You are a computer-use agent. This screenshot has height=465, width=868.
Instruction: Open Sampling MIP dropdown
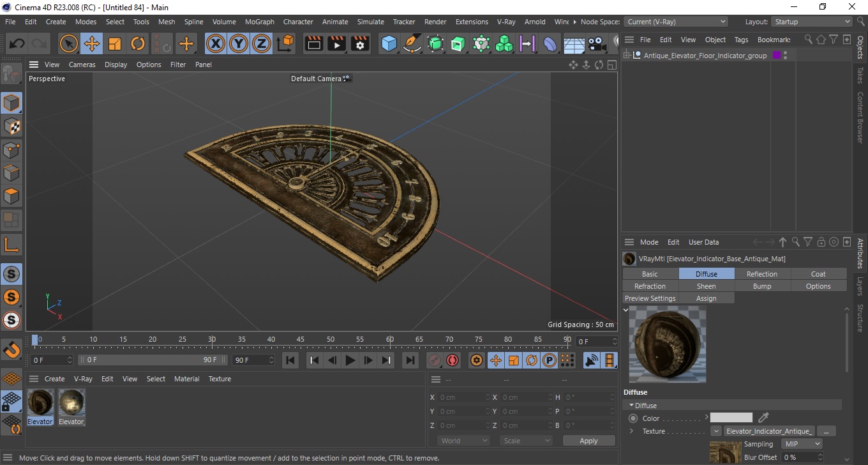[802, 444]
